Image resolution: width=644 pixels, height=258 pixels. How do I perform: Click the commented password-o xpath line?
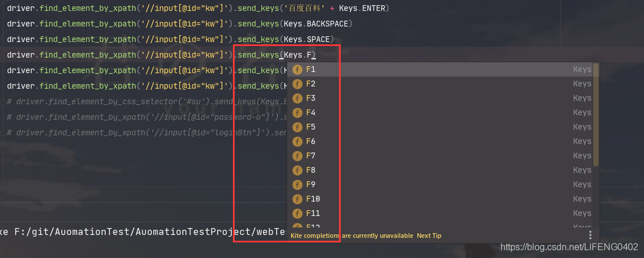coord(146,117)
